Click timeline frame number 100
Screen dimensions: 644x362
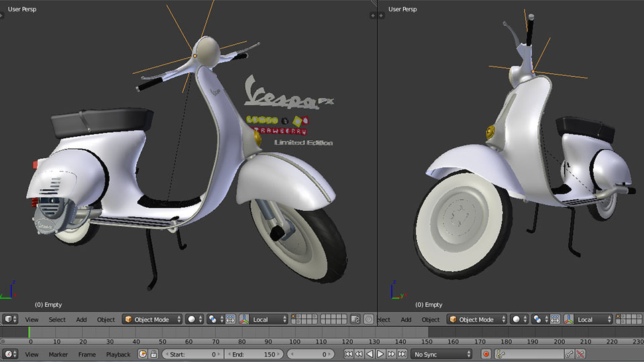point(294,341)
